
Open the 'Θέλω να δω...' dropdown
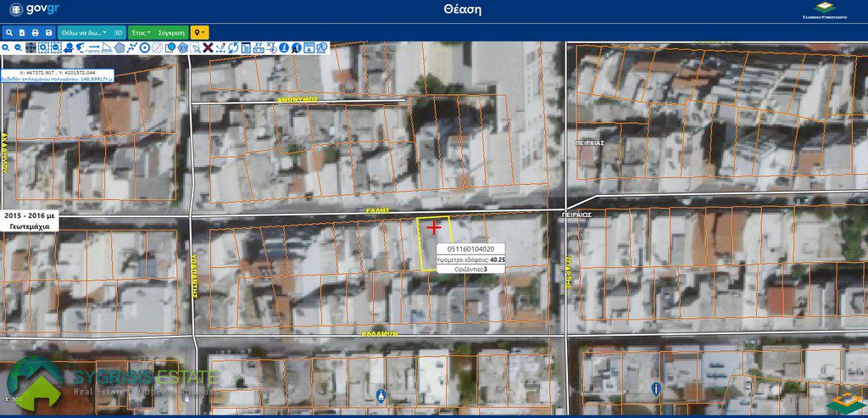(x=83, y=32)
